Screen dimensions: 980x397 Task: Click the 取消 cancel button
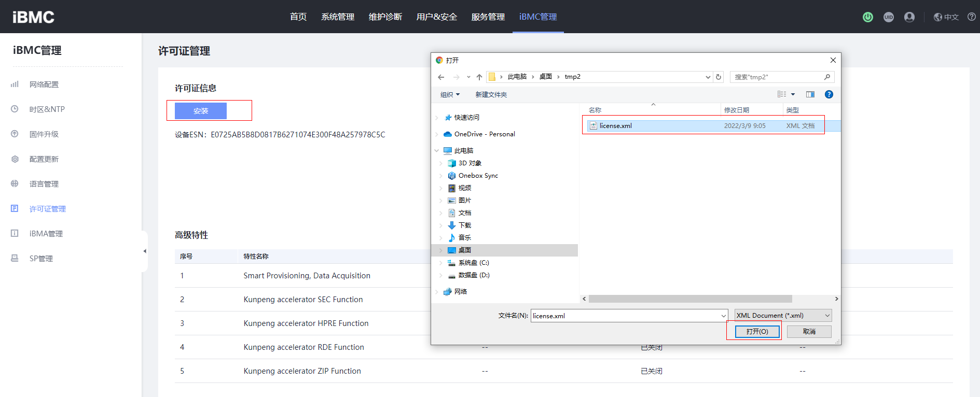coord(809,331)
